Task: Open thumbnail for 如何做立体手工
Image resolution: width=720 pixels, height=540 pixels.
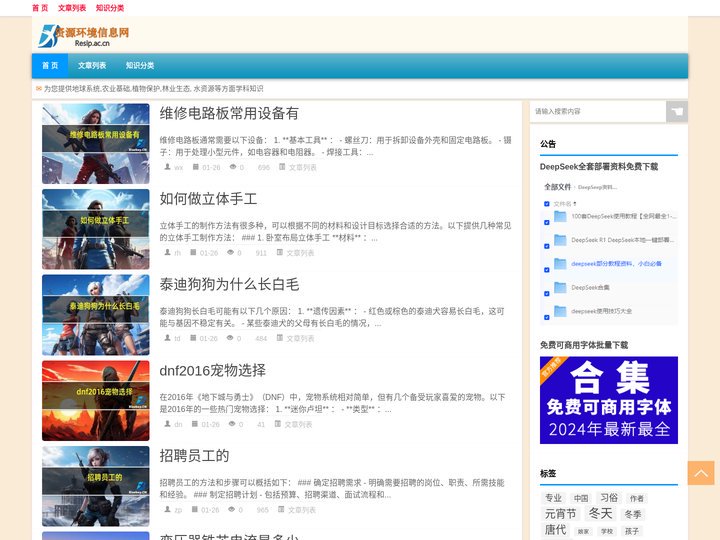Action: click(96, 229)
